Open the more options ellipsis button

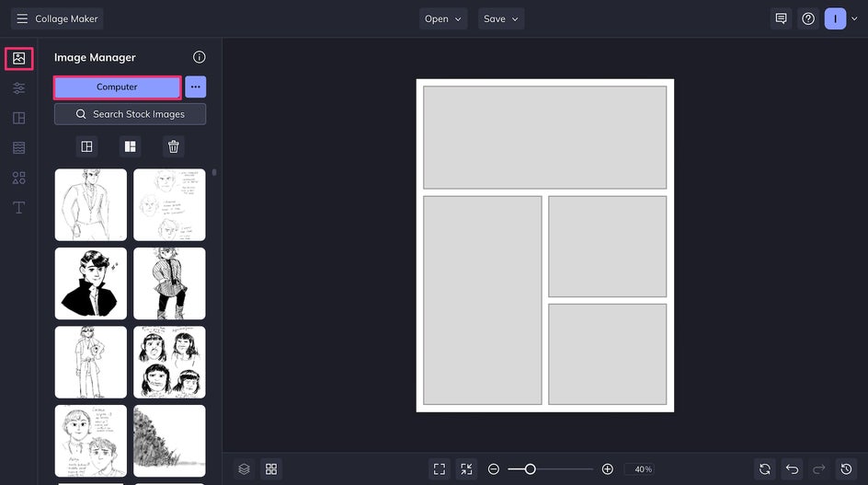coord(196,87)
